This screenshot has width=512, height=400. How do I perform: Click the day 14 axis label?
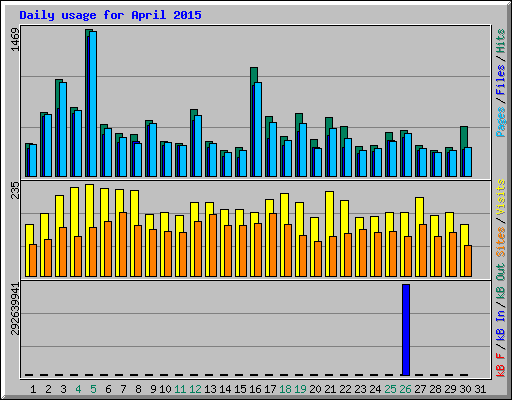point(225,389)
